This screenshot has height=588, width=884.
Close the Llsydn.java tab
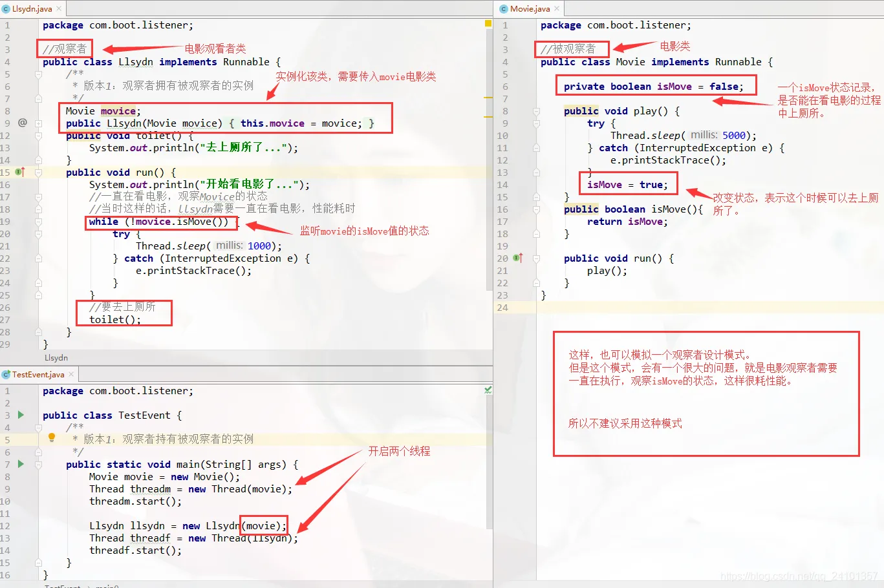(x=59, y=8)
